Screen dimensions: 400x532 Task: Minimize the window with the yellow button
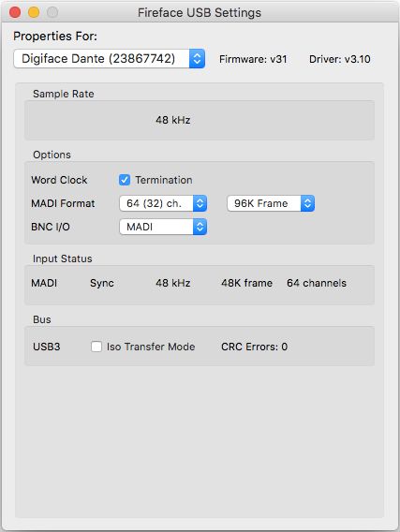34,12
